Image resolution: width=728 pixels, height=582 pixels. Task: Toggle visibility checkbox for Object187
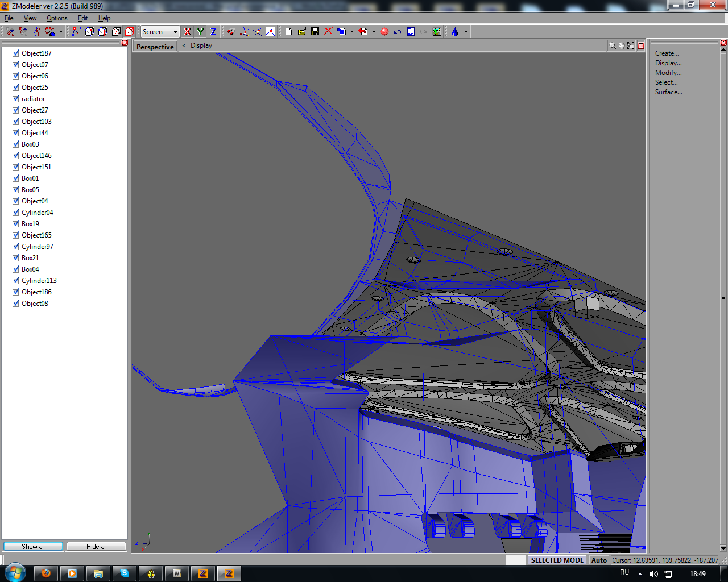[x=16, y=53]
